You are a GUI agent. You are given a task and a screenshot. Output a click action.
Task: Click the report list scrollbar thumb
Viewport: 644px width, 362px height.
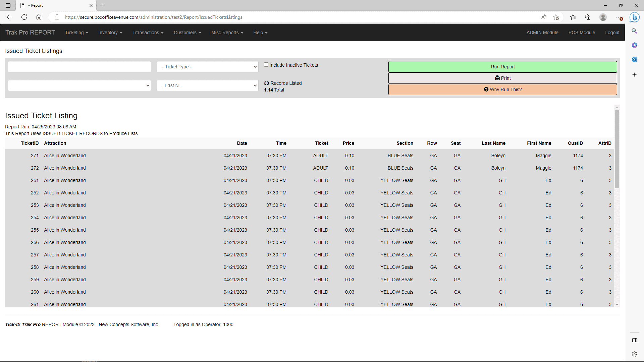point(617,149)
